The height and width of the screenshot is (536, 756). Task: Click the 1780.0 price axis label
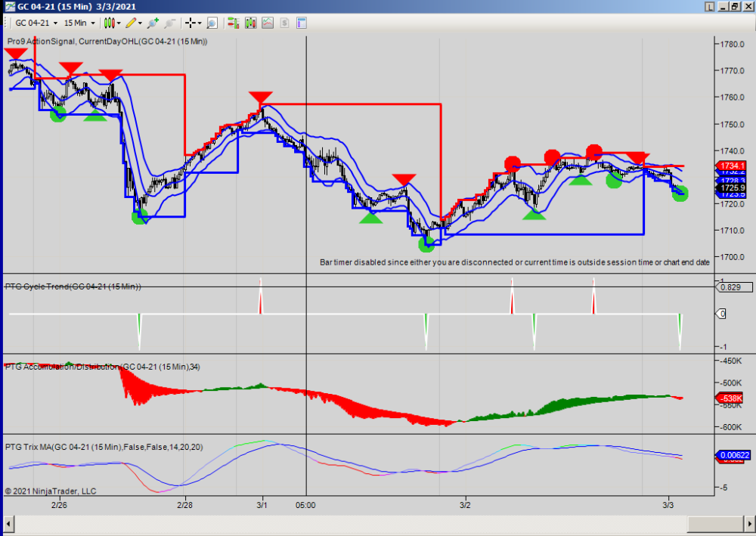click(732, 44)
